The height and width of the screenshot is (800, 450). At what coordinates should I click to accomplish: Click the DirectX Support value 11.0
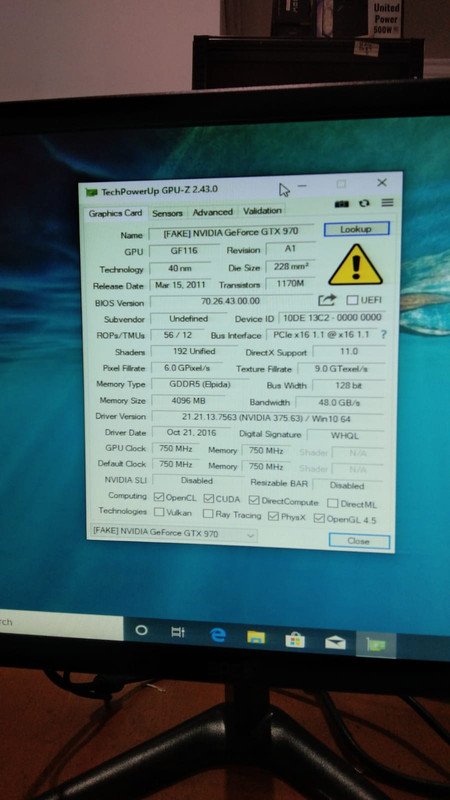[349, 352]
